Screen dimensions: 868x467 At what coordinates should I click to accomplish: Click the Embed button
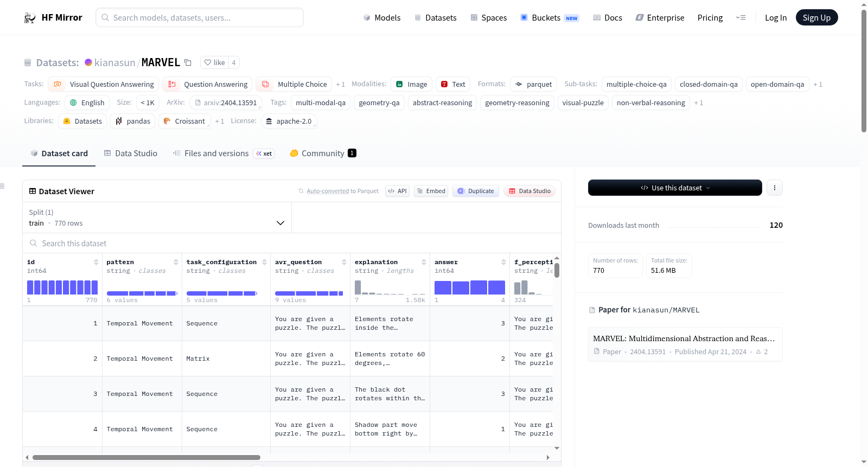click(x=431, y=191)
